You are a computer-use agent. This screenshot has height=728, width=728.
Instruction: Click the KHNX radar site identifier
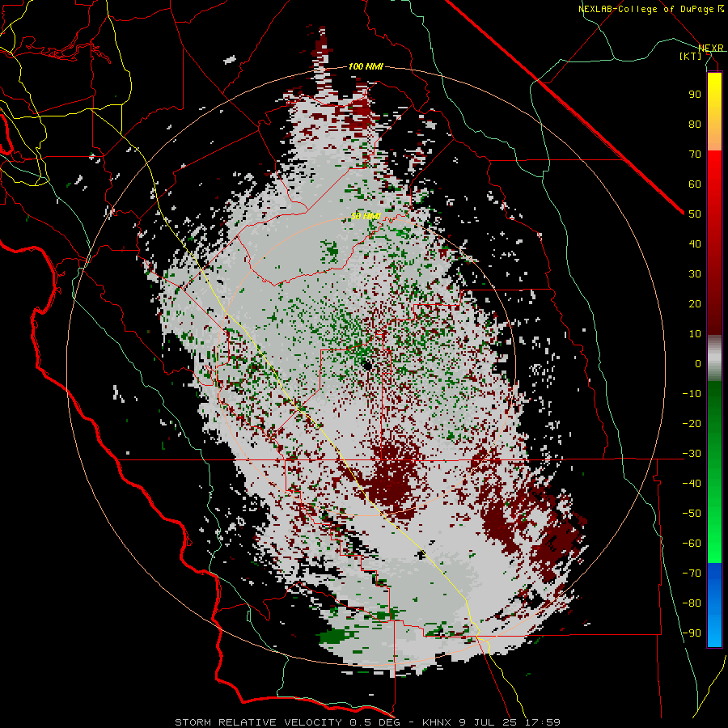tap(437, 722)
